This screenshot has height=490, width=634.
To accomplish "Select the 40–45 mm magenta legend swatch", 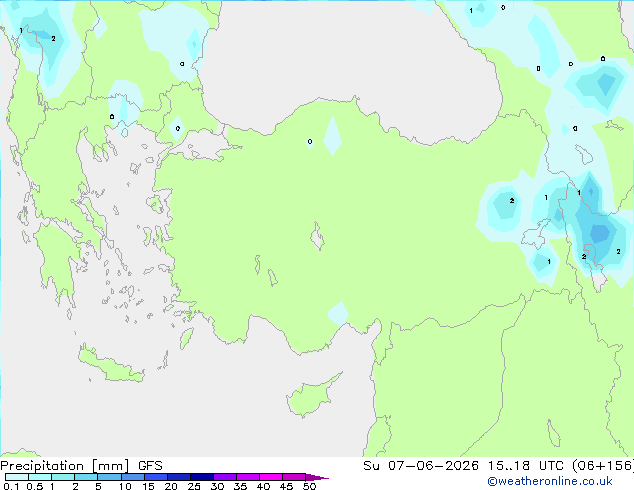I will pos(271,477).
